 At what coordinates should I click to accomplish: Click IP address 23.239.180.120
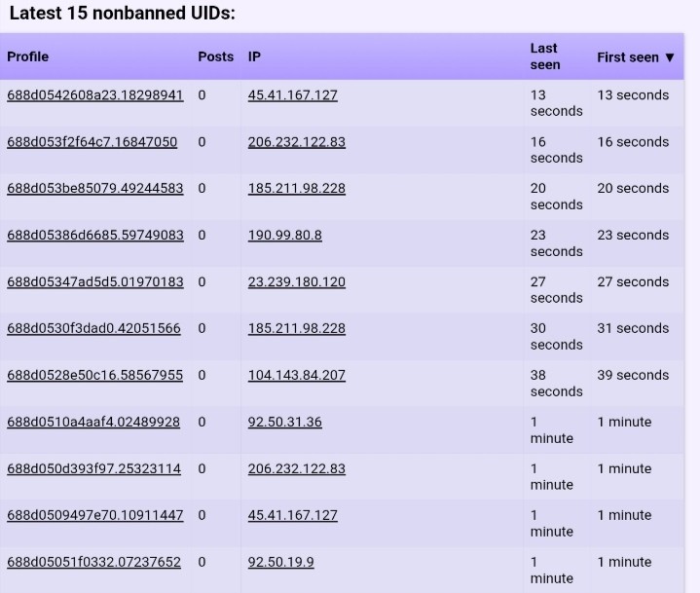[x=296, y=282]
